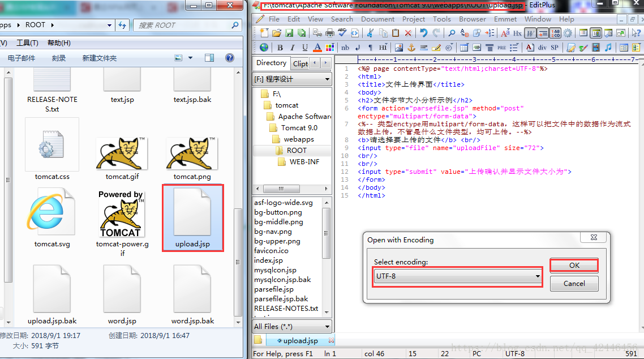Screen dimensions: 644x359
Task: Open the File menu in EditPlus
Action: click(x=274, y=19)
